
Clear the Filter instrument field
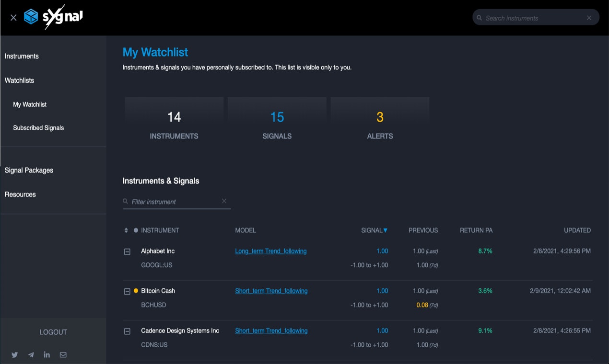coord(224,201)
